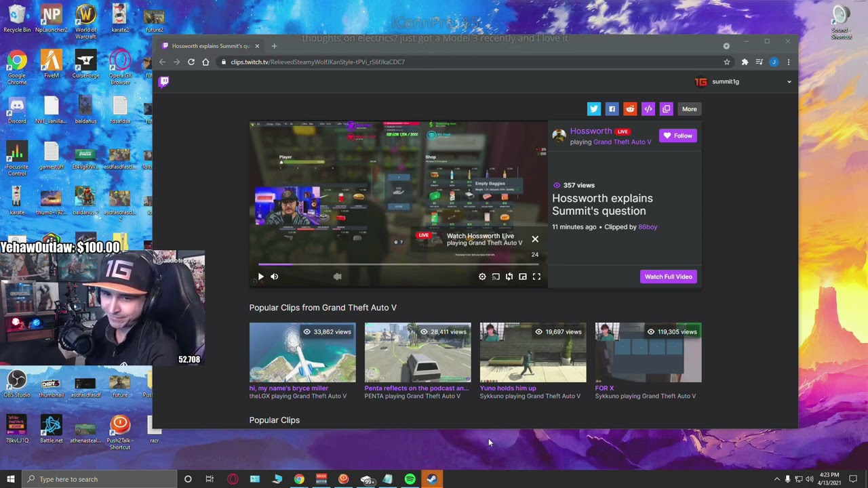868x488 pixels.
Task: Open Grand Theft Auto V game link
Action: pyautogui.click(x=622, y=142)
